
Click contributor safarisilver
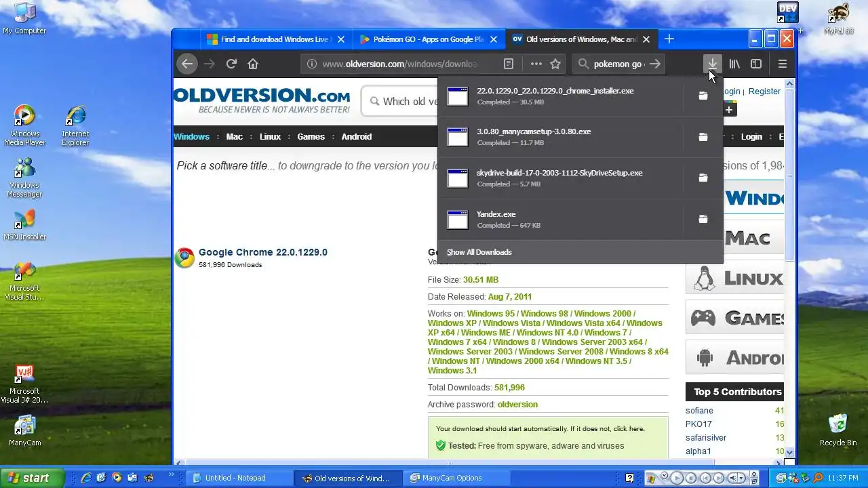pyautogui.click(x=706, y=438)
